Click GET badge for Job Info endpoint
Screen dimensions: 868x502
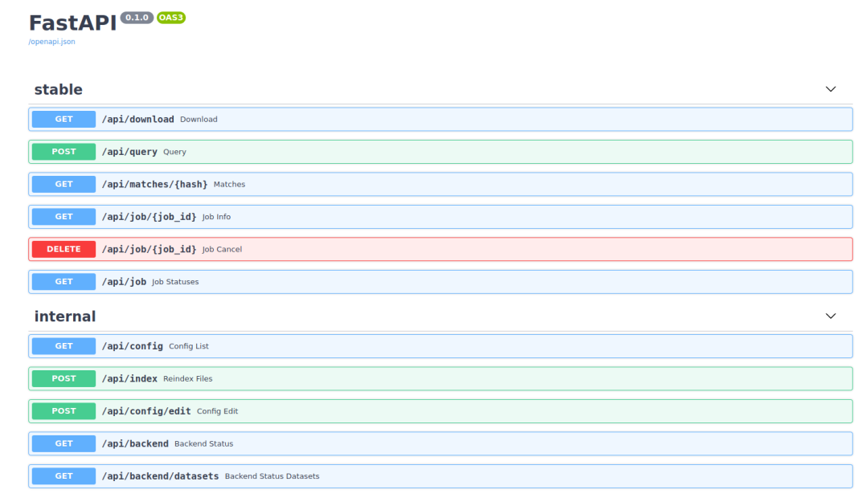(63, 217)
